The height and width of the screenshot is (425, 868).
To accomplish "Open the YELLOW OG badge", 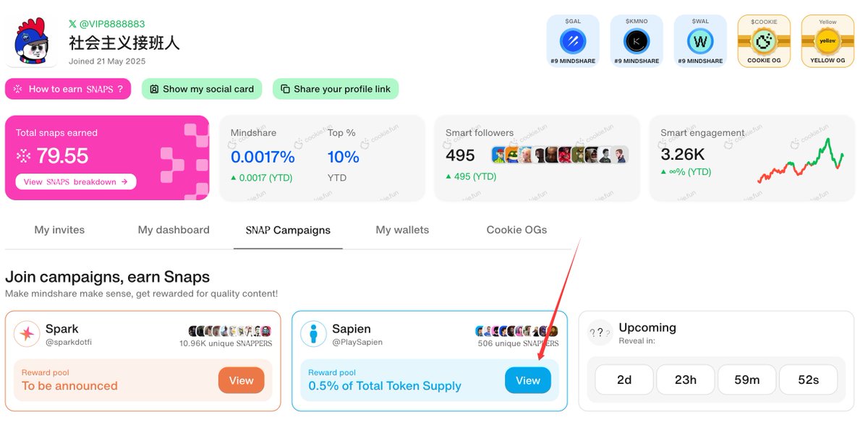I will 827,41.
